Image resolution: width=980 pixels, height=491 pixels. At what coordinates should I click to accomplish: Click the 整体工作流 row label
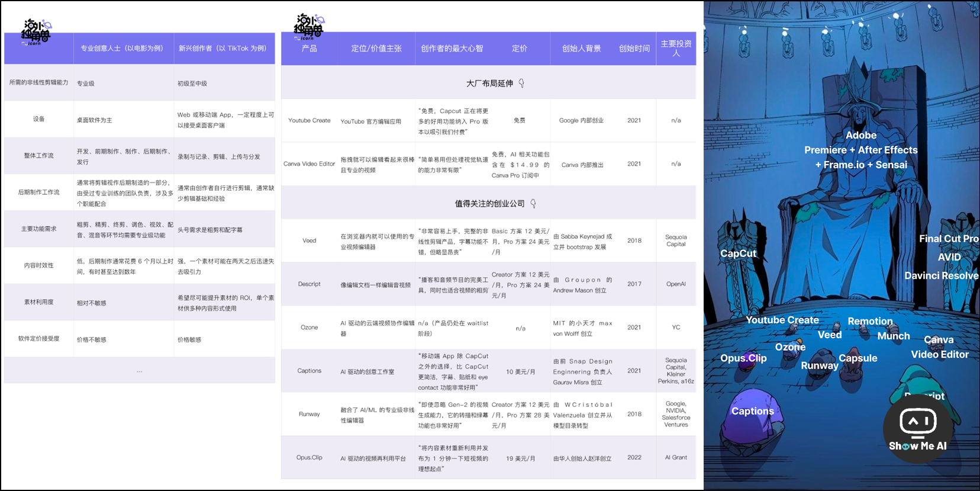(x=39, y=156)
